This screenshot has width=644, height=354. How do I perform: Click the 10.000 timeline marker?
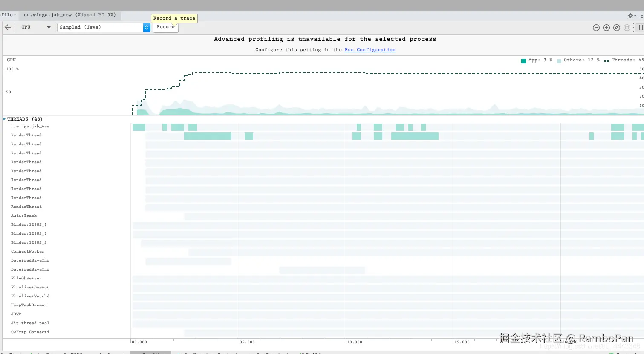tap(355, 342)
